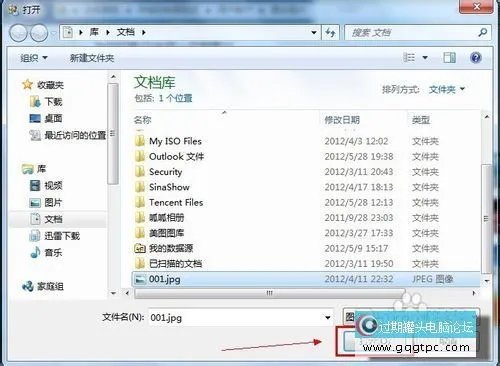The width and height of the screenshot is (500, 366).
Task: Open the 视频 library
Action: coord(53,186)
